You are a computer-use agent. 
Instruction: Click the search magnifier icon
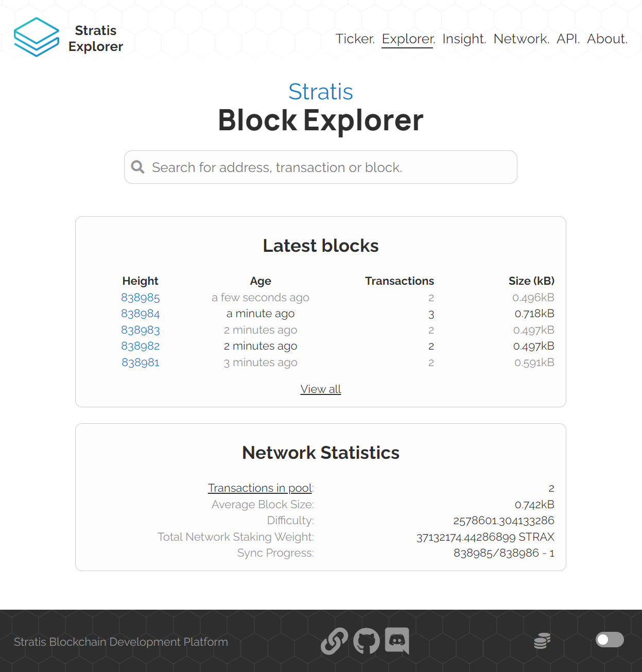[x=137, y=167]
